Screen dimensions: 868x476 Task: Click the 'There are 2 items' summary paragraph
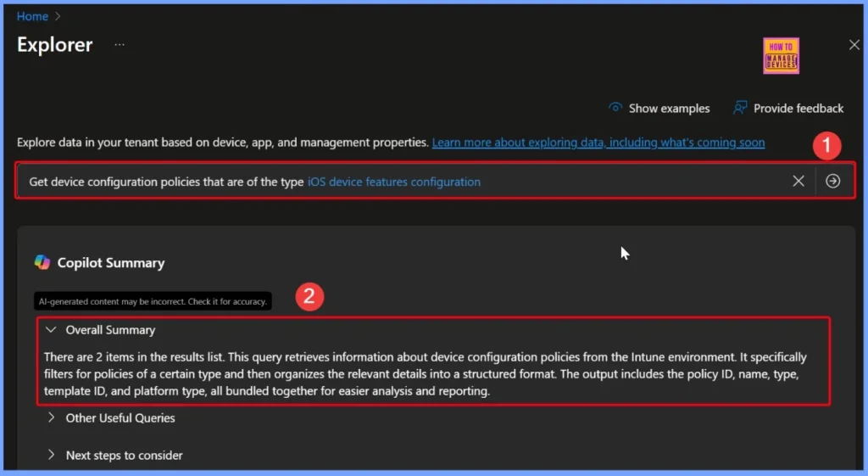tap(426, 374)
